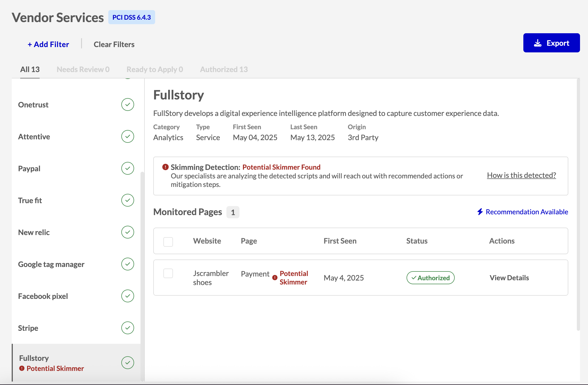Screen dimensions: 588x385
Task: Click the Actions column header
Action: (502, 241)
